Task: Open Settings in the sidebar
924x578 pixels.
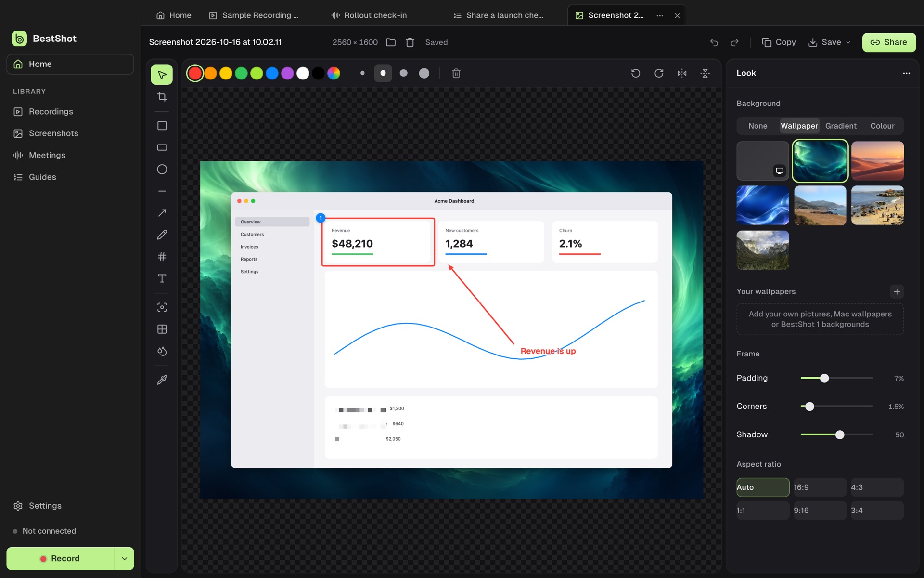Action: tap(70, 506)
